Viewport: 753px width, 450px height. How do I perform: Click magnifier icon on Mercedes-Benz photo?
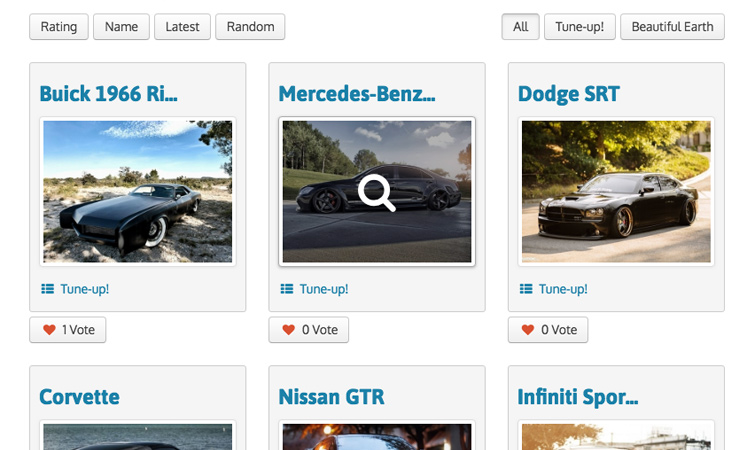pyautogui.click(x=377, y=192)
